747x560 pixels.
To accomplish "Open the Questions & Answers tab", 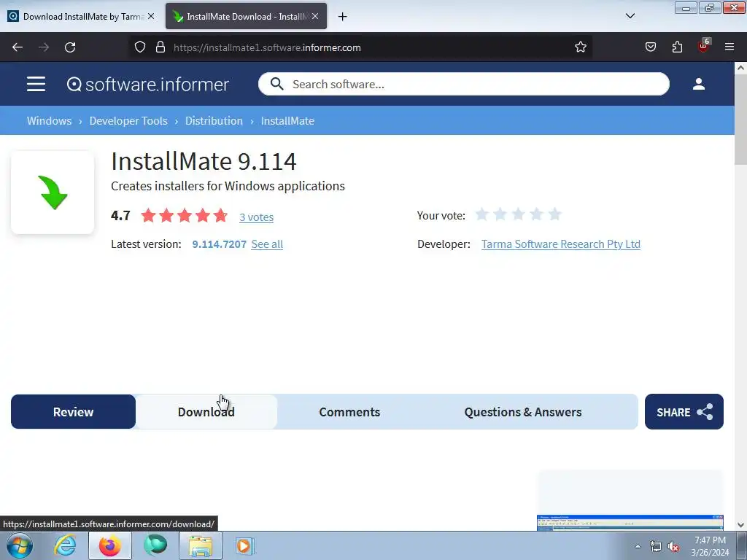I will (x=522, y=412).
